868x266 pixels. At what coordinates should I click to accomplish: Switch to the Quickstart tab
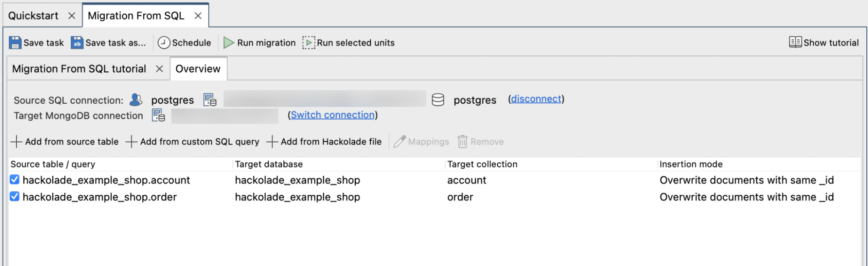(34, 15)
